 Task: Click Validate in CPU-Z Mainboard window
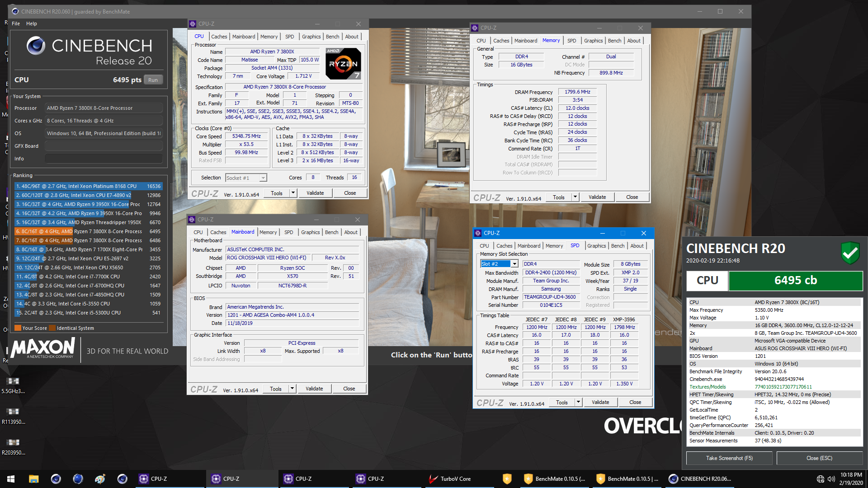coord(314,389)
